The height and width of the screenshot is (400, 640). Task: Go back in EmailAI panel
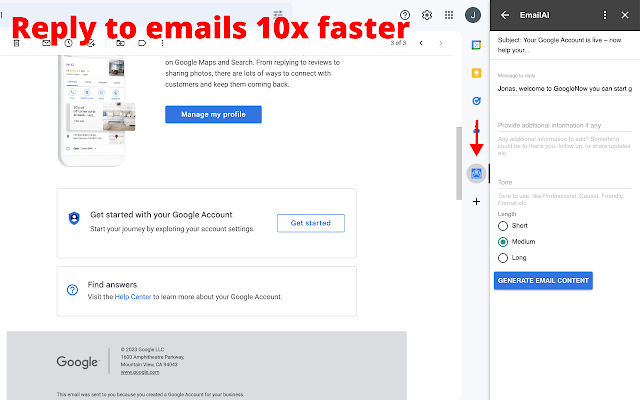coord(505,15)
